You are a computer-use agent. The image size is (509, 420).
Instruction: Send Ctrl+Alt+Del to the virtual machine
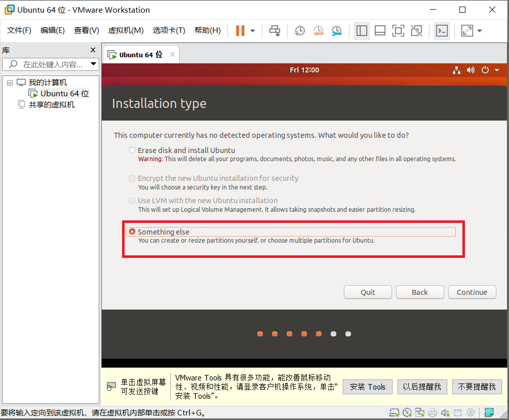[275, 31]
